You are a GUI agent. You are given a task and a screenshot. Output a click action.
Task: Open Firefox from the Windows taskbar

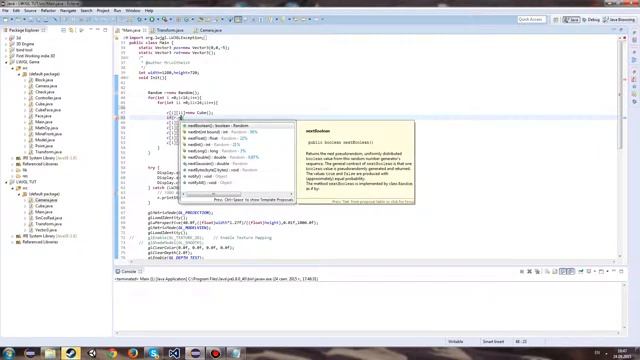point(133,353)
